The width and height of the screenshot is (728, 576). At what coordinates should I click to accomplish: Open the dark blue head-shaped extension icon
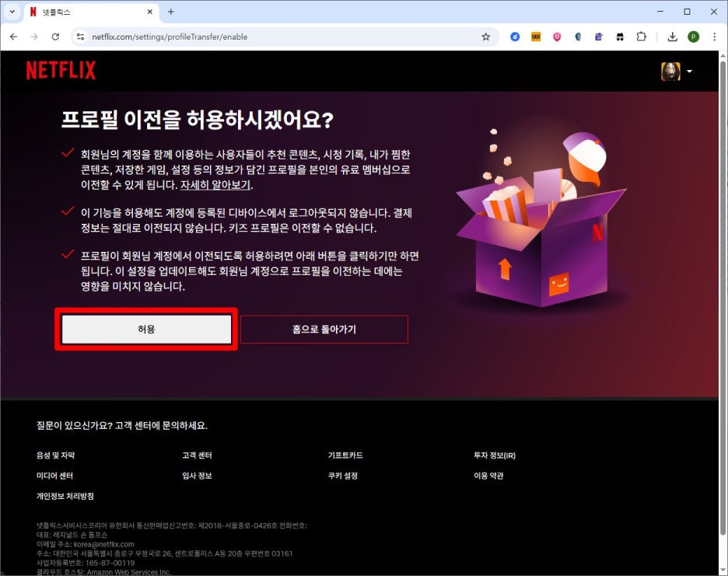pyautogui.click(x=578, y=37)
